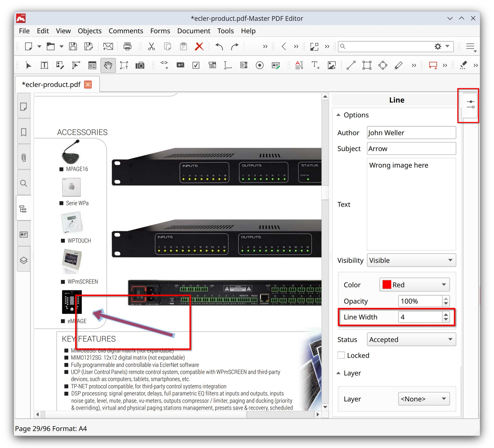Collapse the Layer section
This screenshot has height=448, width=494.
338,373
